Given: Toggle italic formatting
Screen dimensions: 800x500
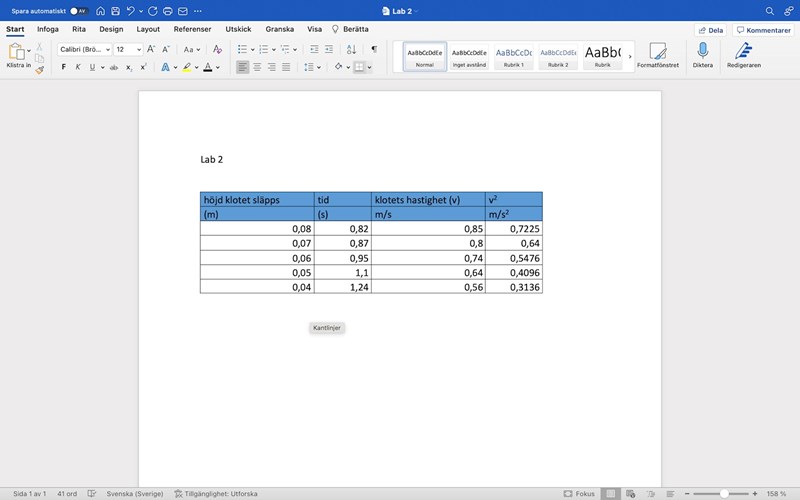Looking at the screenshot, I should coord(77,67).
